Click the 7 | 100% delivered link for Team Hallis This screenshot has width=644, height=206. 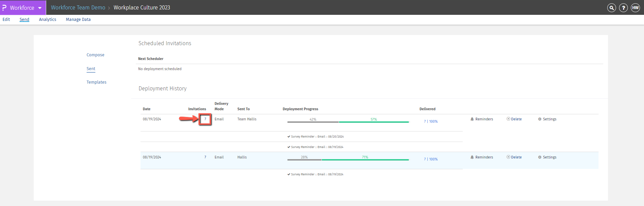431,121
